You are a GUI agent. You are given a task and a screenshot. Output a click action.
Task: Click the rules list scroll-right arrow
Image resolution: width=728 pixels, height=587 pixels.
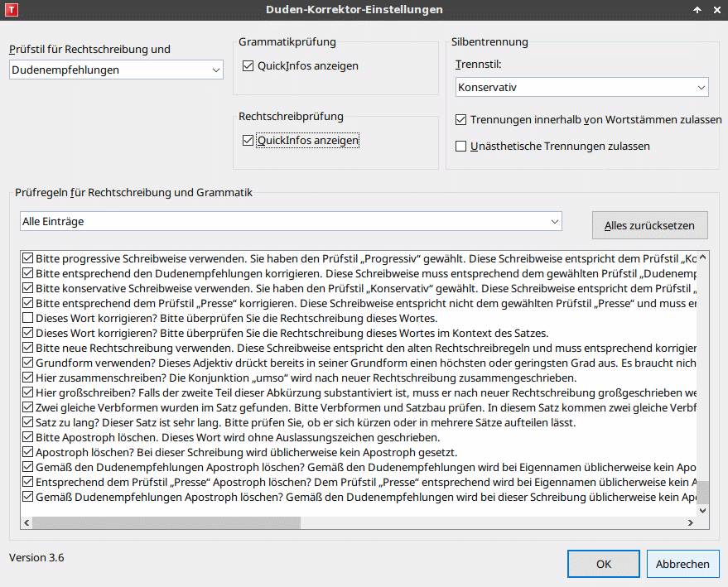pos(691,523)
